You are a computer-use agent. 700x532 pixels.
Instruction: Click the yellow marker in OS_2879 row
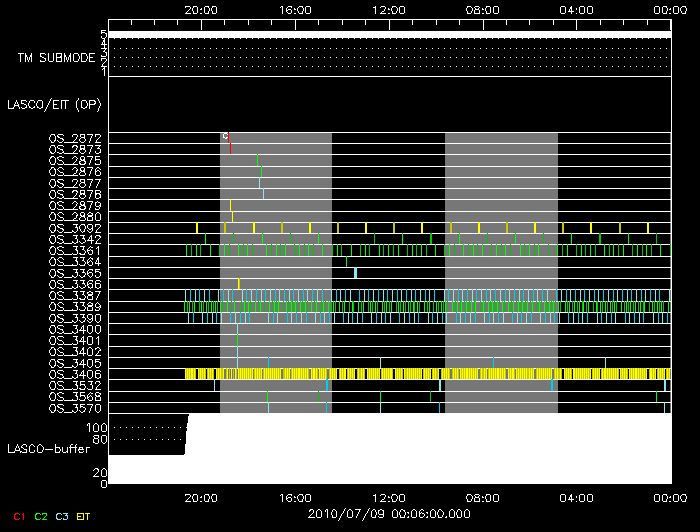point(230,205)
